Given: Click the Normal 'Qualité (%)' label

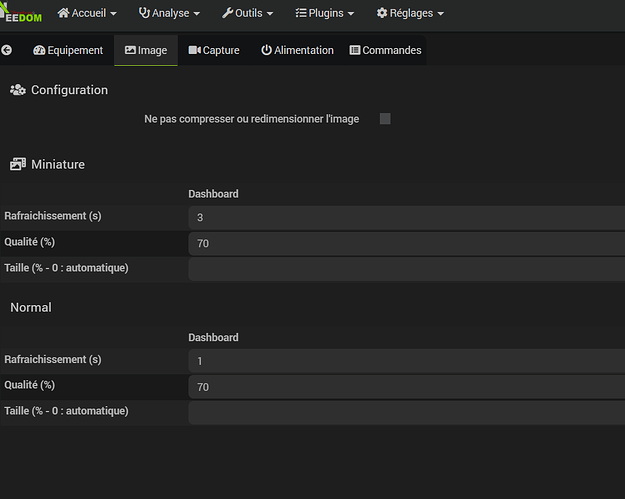Looking at the screenshot, I should tap(29, 385).
